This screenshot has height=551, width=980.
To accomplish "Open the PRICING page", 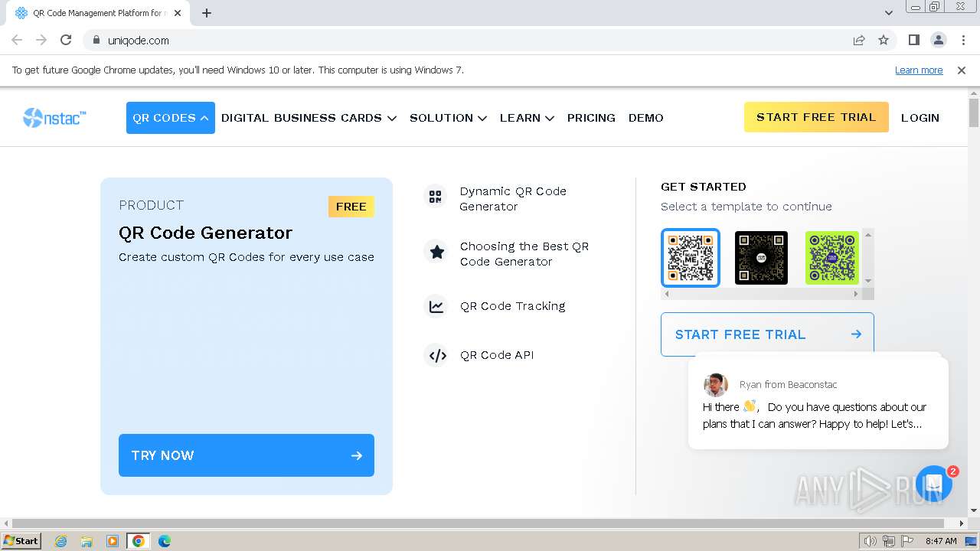I will tap(591, 118).
